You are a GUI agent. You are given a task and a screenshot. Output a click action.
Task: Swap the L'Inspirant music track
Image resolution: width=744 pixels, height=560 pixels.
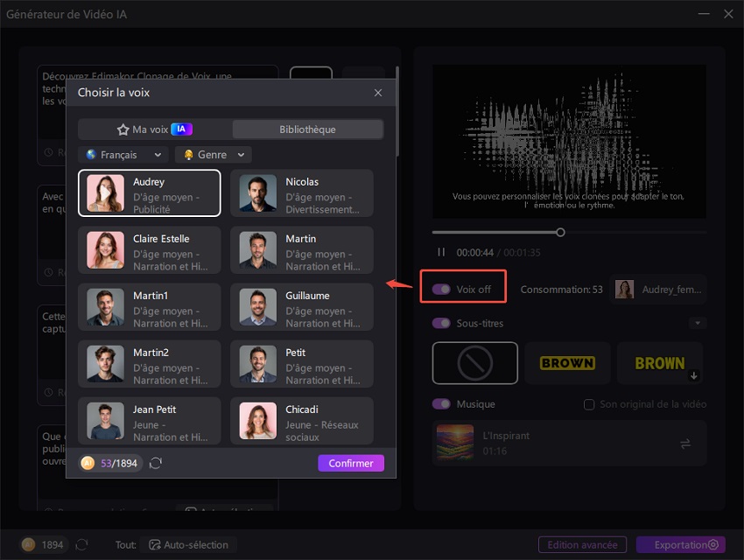point(685,444)
